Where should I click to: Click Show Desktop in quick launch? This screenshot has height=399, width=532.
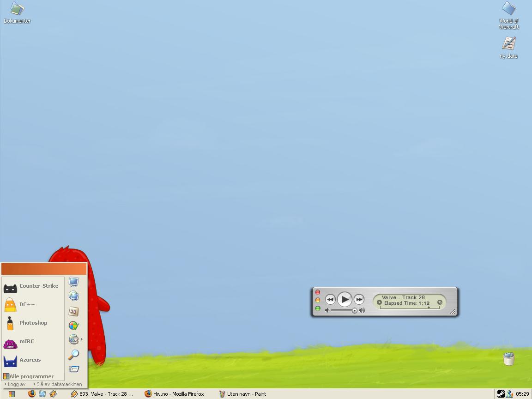(x=42, y=393)
